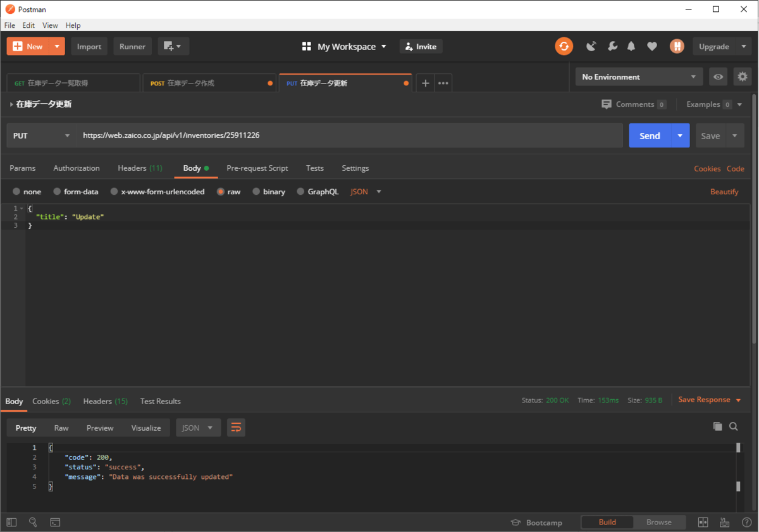This screenshot has height=532, width=759.
Task: Open the capture requests satellite icon
Action: click(591, 46)
